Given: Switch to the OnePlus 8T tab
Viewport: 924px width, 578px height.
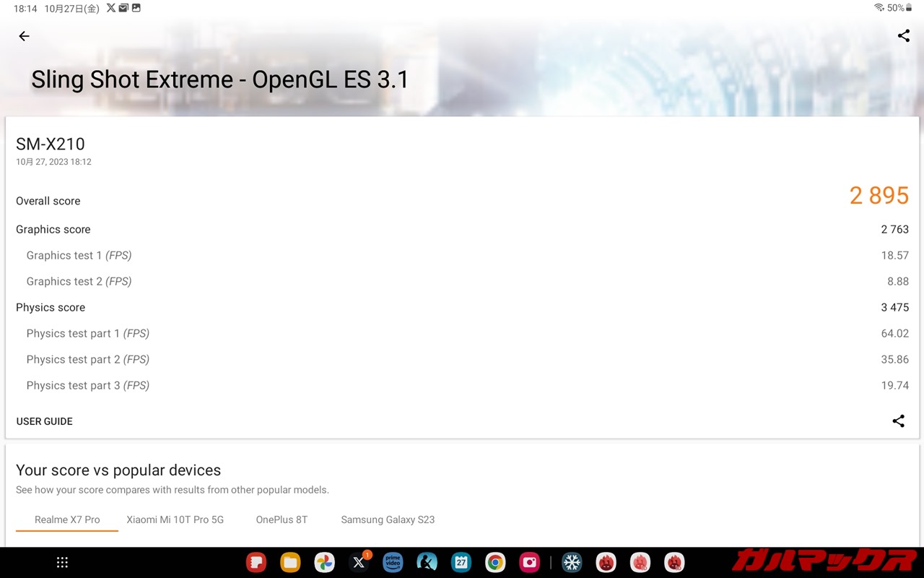Looking at the screenshot, I should pyautogui.click(x=282, y=519).
